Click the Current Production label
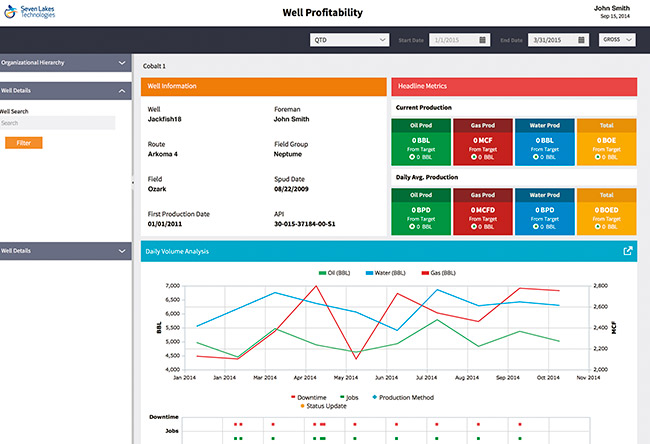Image resolution: width=650 pixels, height=444 pixels. (x=424, y=107)
